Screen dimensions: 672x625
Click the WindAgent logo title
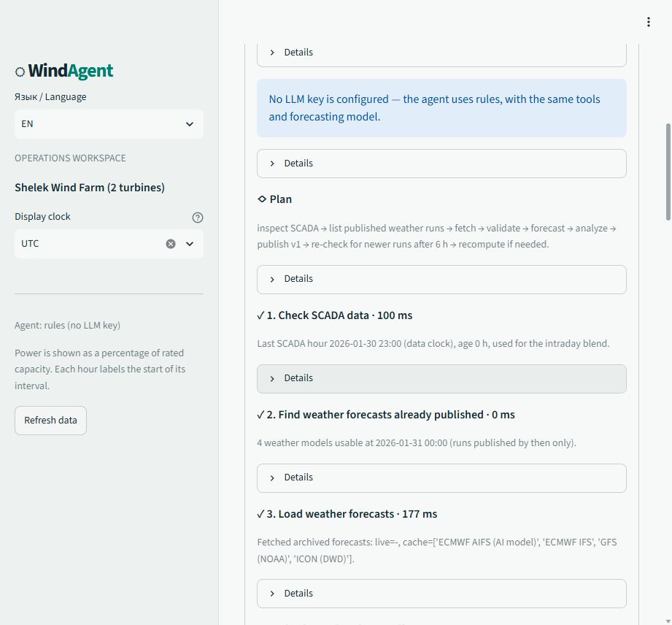71,71
